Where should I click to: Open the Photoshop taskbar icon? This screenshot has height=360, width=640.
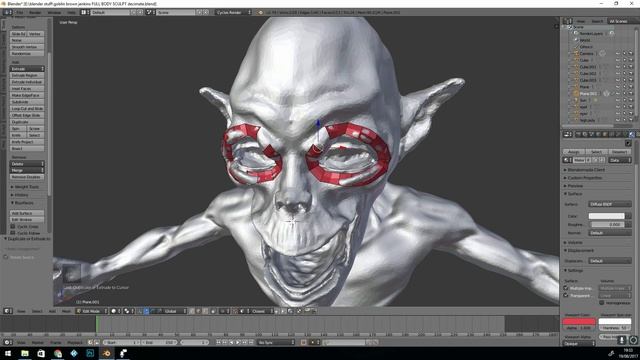[90, 353]
